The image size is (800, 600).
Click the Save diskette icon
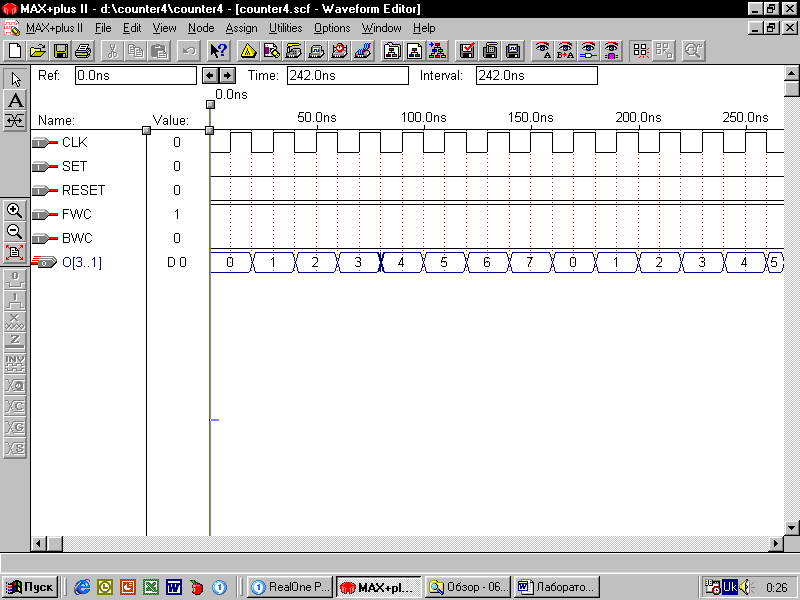(x=61, y=50)
